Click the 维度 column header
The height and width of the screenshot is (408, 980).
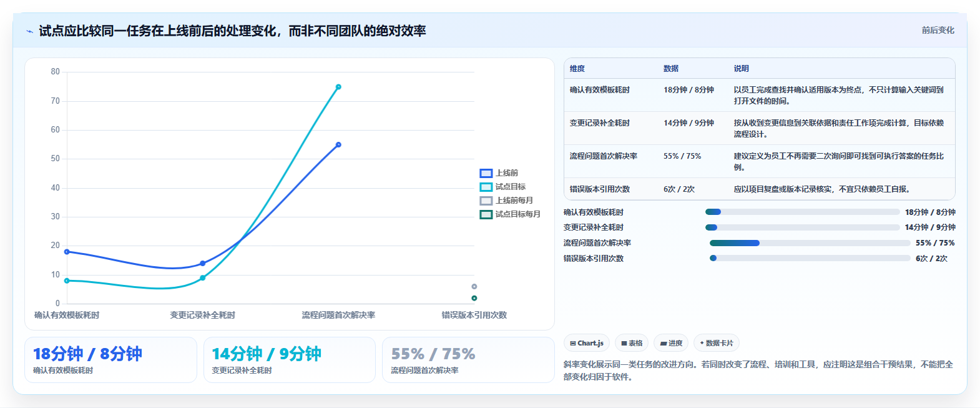tap(577, 69)
